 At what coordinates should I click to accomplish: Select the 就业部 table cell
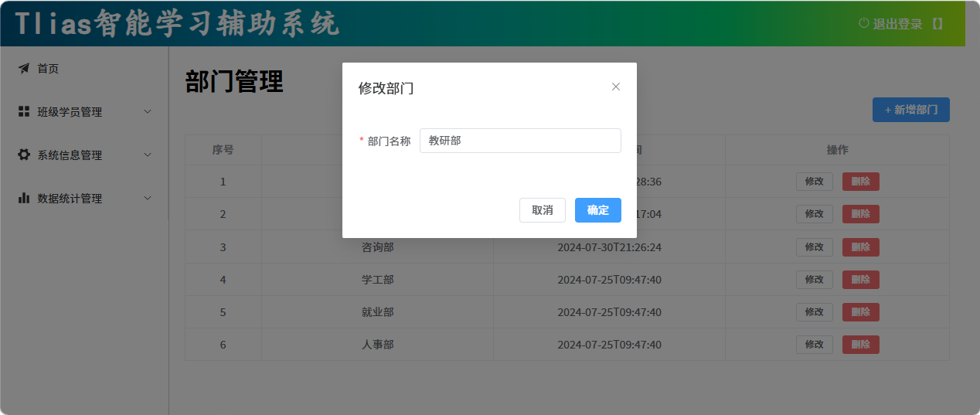(378, 312)
